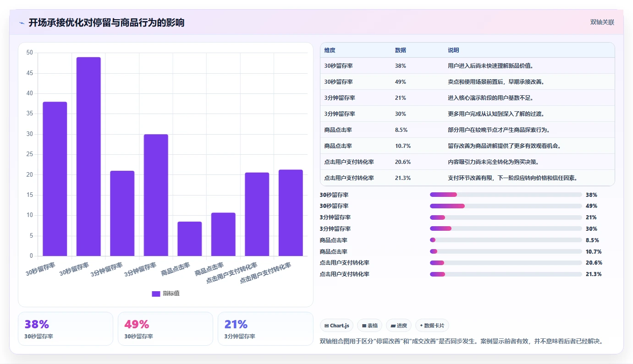Click description 内容吸引力尚未完全转化为购买决策
Screen dimensions: 633x364
[493, 162]
